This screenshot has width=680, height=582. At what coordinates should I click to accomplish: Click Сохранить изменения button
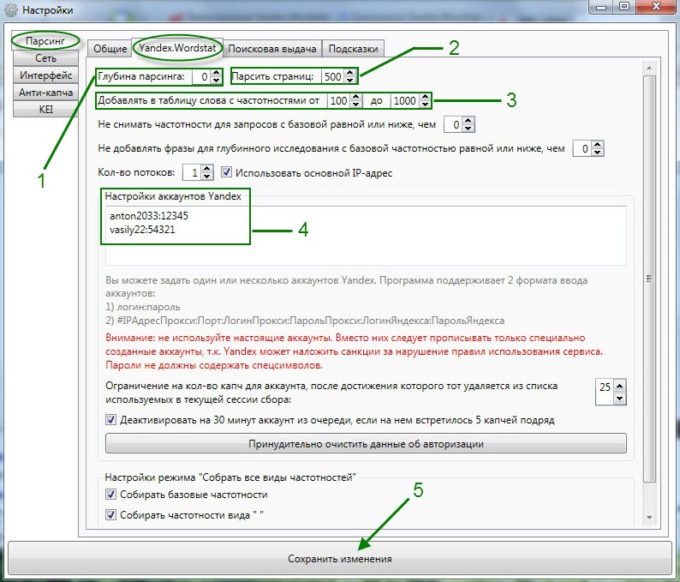[x=340, y=559]
